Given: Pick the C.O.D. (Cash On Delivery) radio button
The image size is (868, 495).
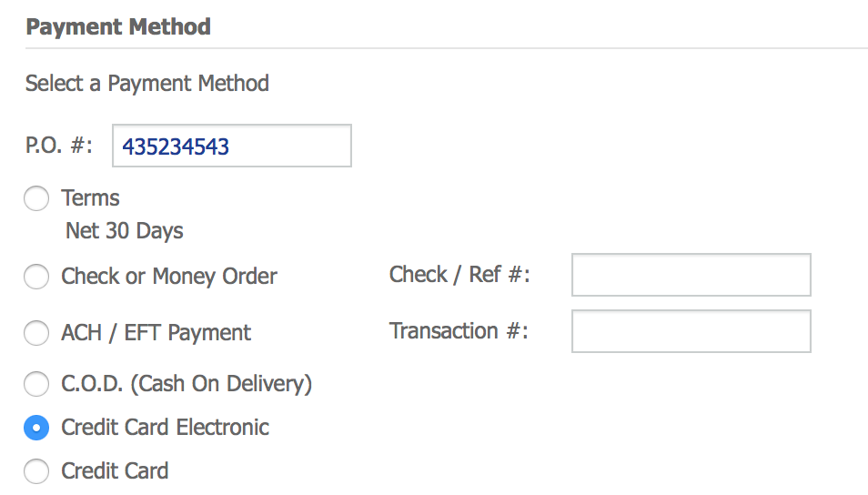Looking at the screenshot, I should 36,384.
